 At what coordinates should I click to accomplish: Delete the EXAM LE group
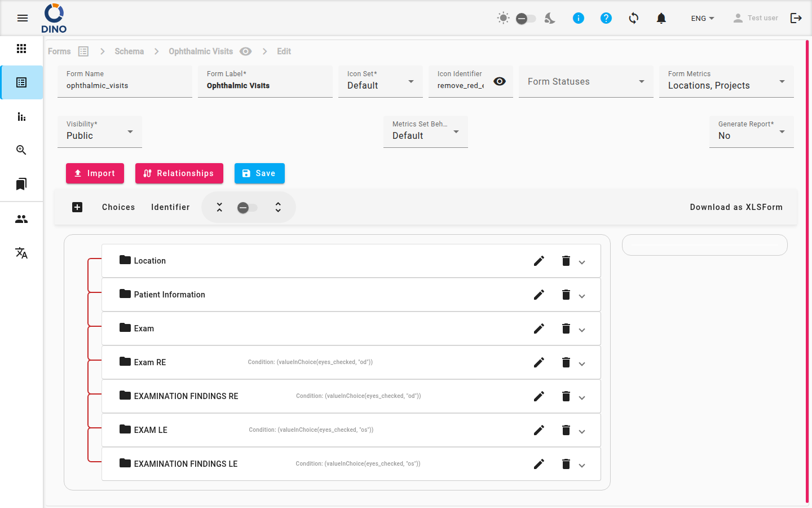566,430
